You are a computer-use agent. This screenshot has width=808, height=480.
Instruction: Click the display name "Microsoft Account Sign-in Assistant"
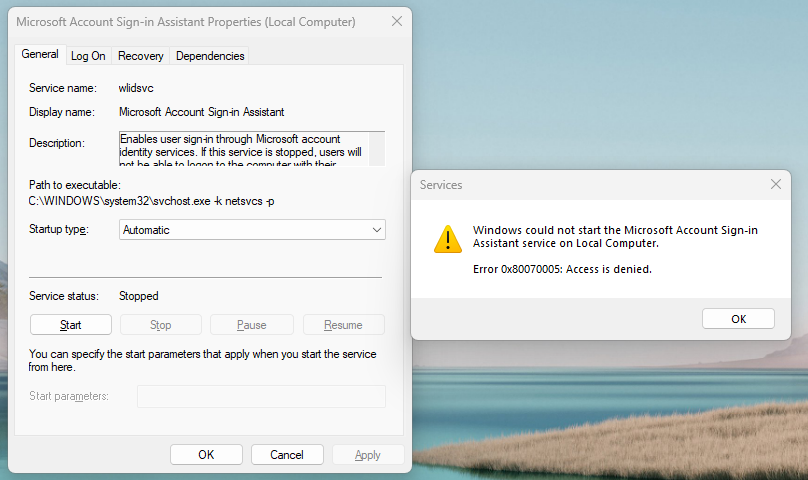pyautogui.click(x=201, y=112)
